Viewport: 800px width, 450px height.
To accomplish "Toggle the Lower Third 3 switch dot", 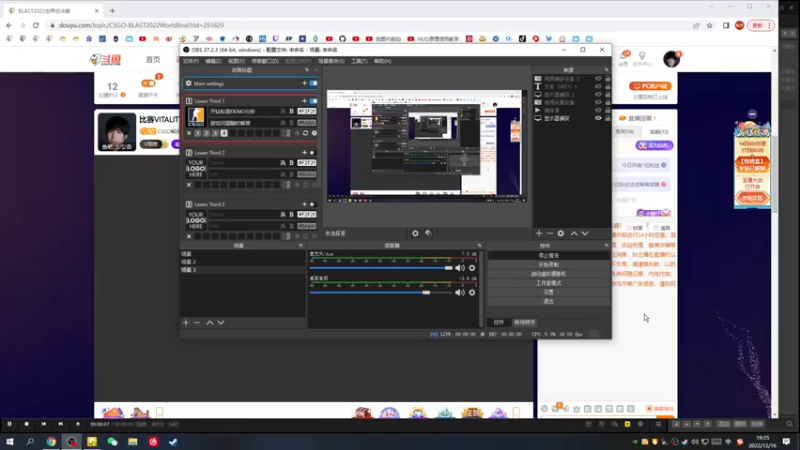I will [x=312, y=204].
